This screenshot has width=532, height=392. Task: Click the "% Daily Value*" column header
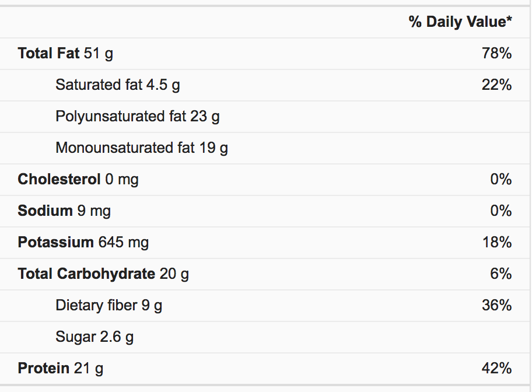tap(460, 22)
